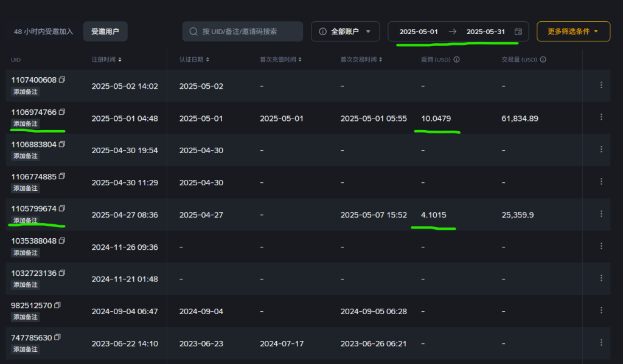Click 添加备注 under UID 1035388048

pyautogui.click(x=26, y=252)
